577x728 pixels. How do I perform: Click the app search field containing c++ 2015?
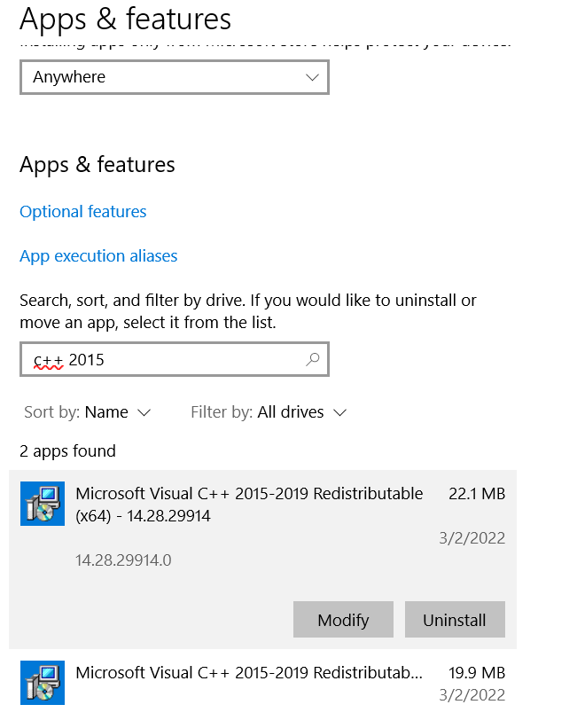tap(174, 359)
